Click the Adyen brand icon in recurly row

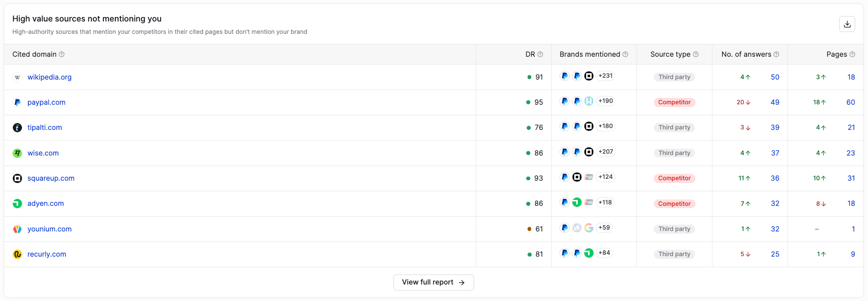[x=589, y=253]
